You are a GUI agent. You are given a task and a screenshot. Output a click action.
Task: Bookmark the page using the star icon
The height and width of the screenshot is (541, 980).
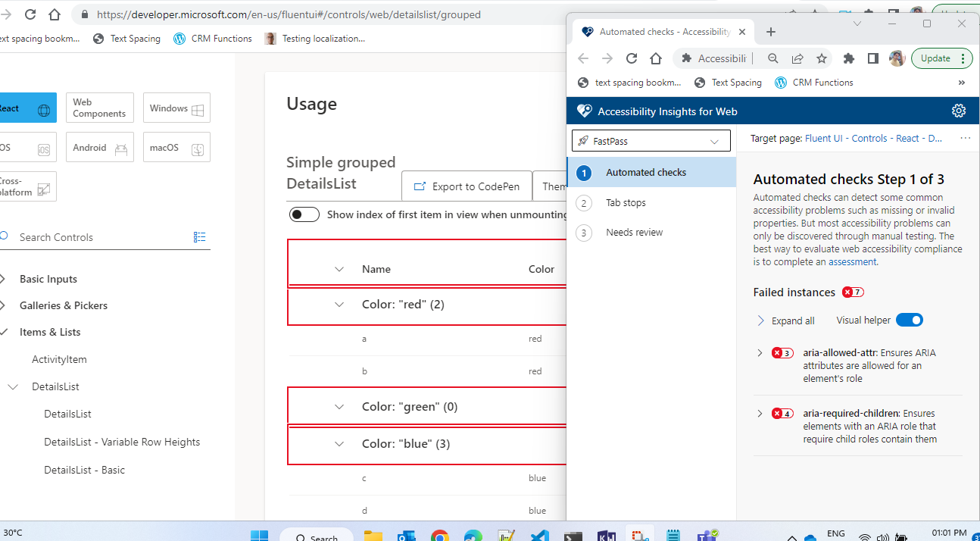click(822, 58)
